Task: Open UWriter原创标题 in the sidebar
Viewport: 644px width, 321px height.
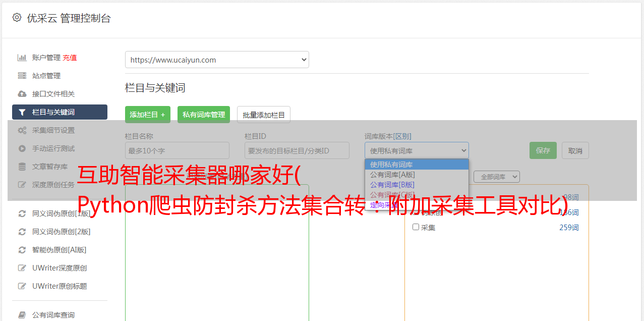Action: coord(60,286)
